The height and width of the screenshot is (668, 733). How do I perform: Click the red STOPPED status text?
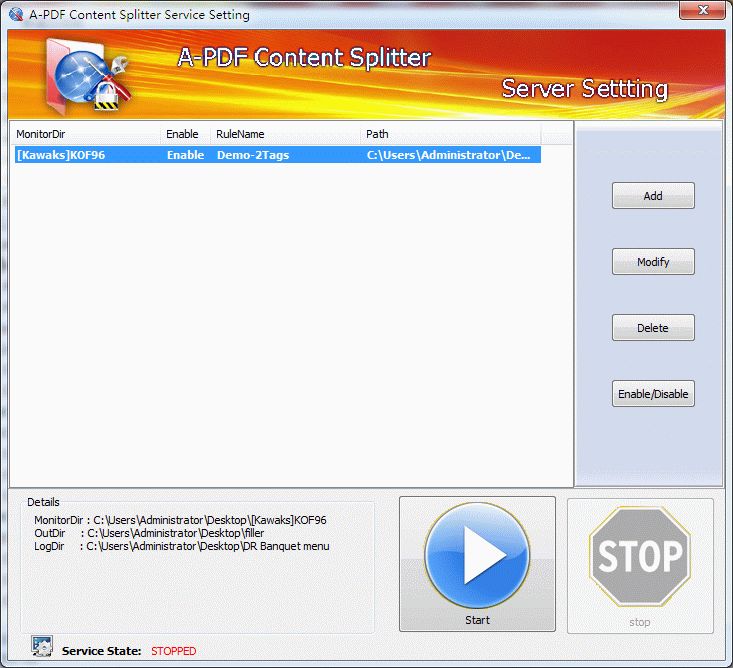(x=173, y=651)
